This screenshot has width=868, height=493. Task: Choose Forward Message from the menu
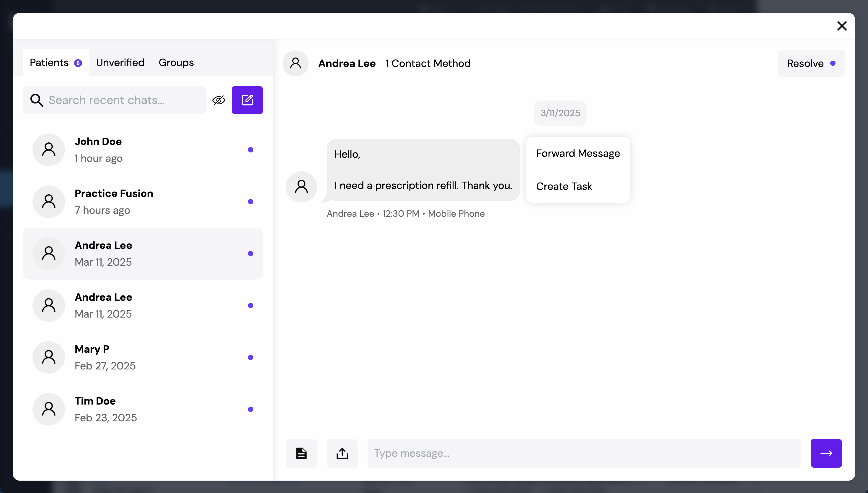point(577,153)
